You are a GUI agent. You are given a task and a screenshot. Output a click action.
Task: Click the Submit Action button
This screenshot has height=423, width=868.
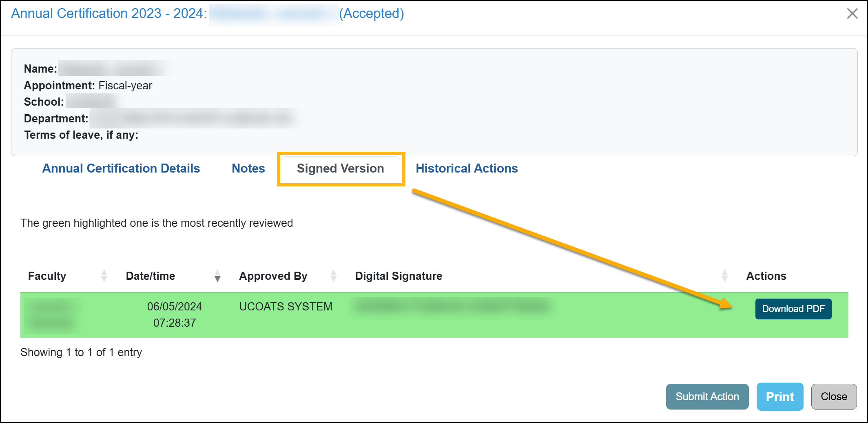707,396
